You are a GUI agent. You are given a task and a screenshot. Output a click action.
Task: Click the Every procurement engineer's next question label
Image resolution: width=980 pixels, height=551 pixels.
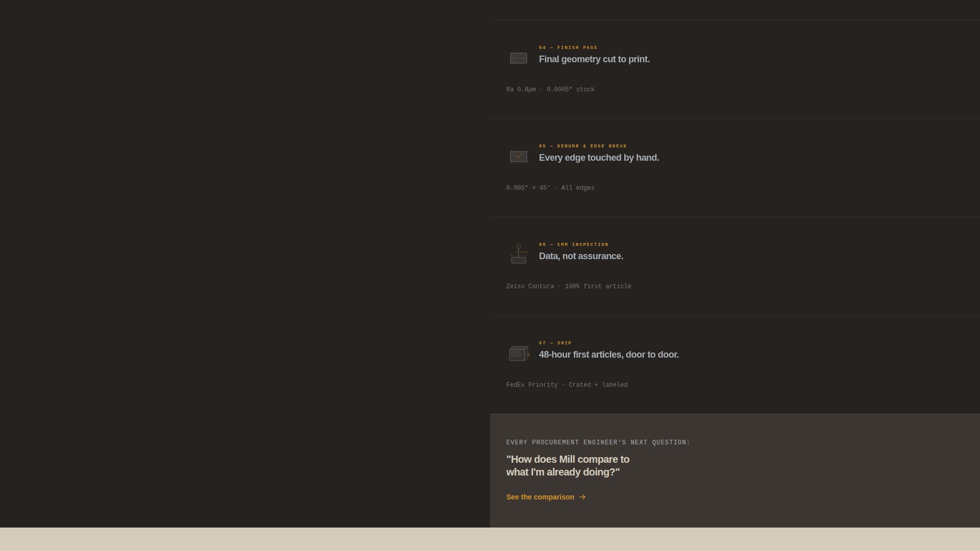click(598, 442)
